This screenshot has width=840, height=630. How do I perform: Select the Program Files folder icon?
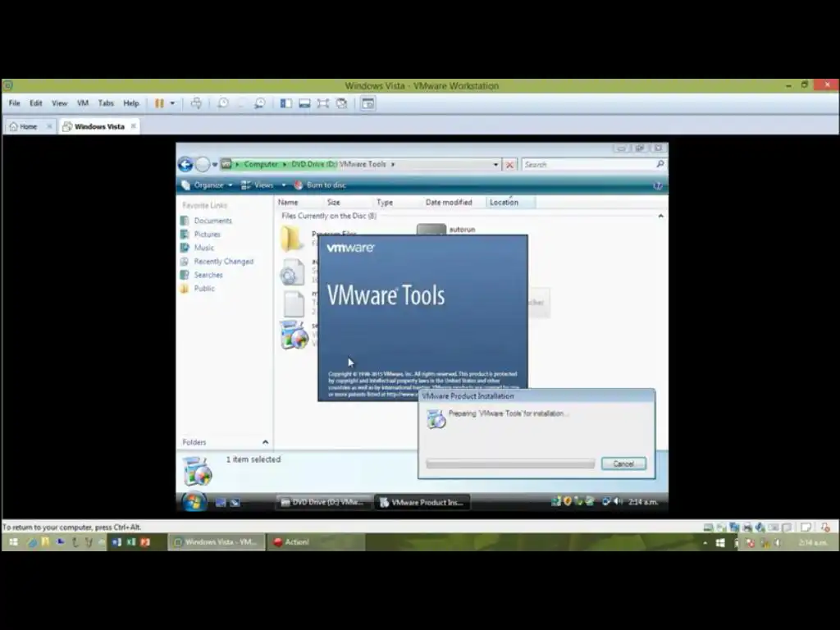pos(293,239)
